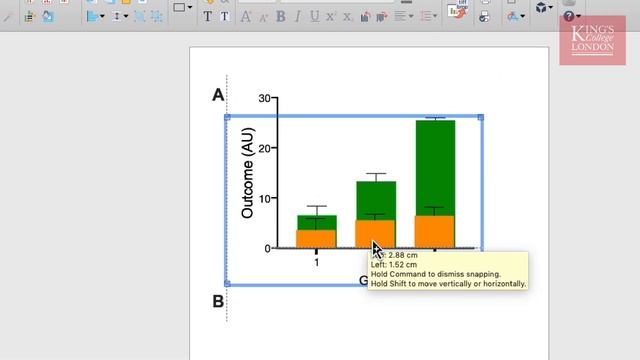Click the x-axis group label 1
Image resolution: width=640 pixels, height=360 pixels.
[317, 262]
